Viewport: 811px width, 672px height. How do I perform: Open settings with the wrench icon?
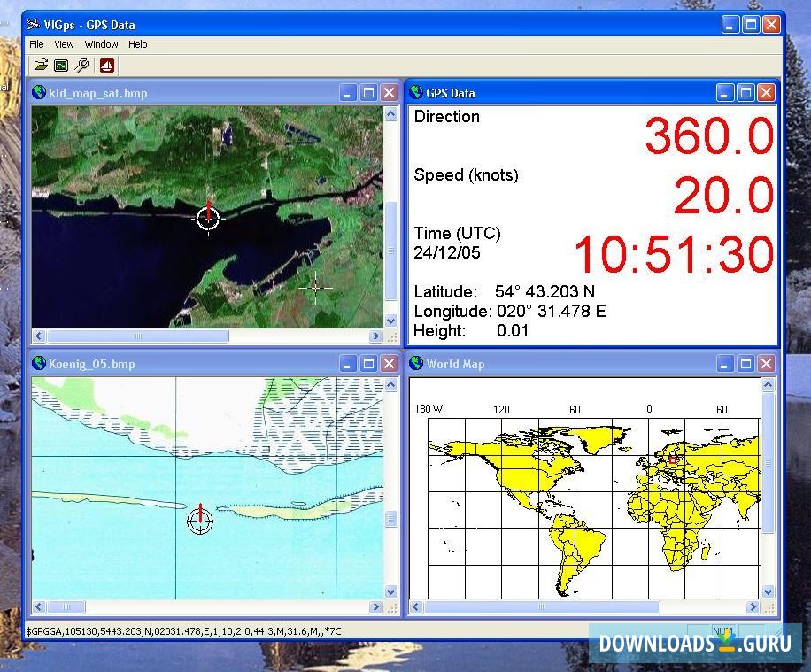tap(81, 65)
